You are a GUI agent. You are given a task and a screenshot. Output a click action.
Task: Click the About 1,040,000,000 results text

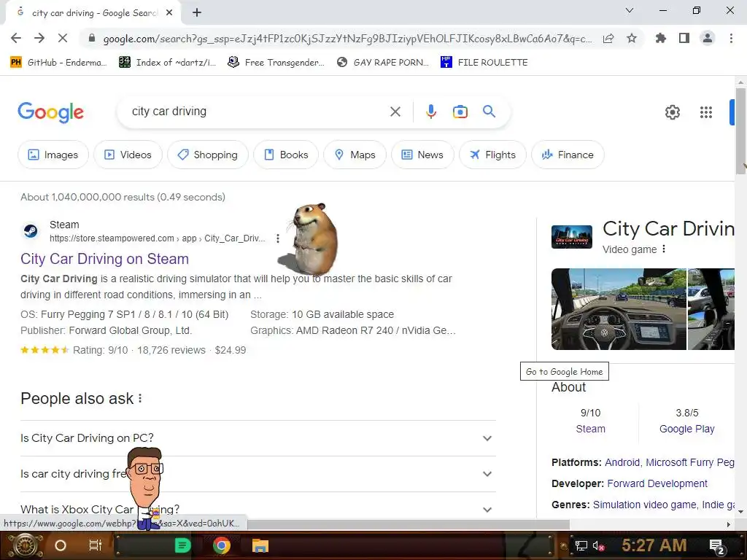[x=123, y=197]
